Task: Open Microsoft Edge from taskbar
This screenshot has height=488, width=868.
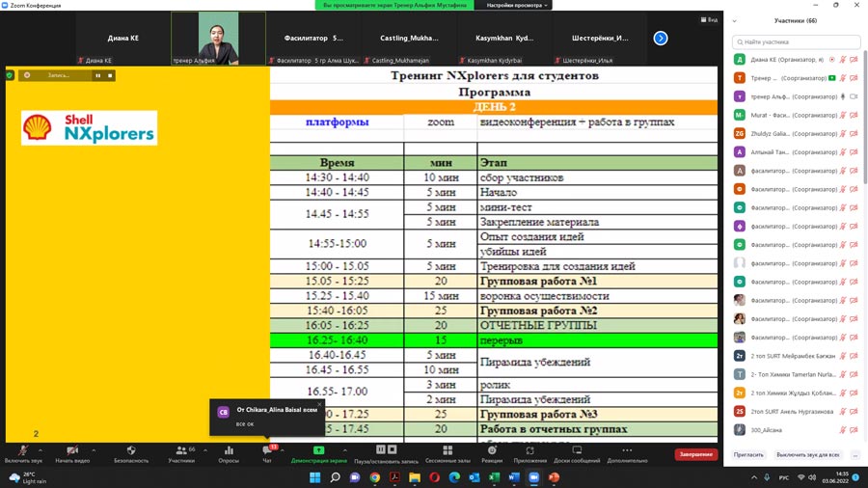Action: [454, 477]
